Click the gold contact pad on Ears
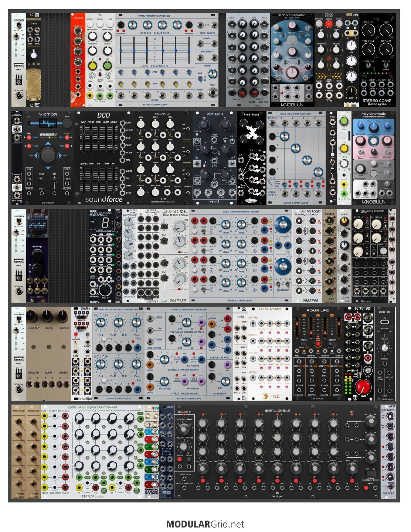This screenshot has width=411, height=532. click(34, 85)
